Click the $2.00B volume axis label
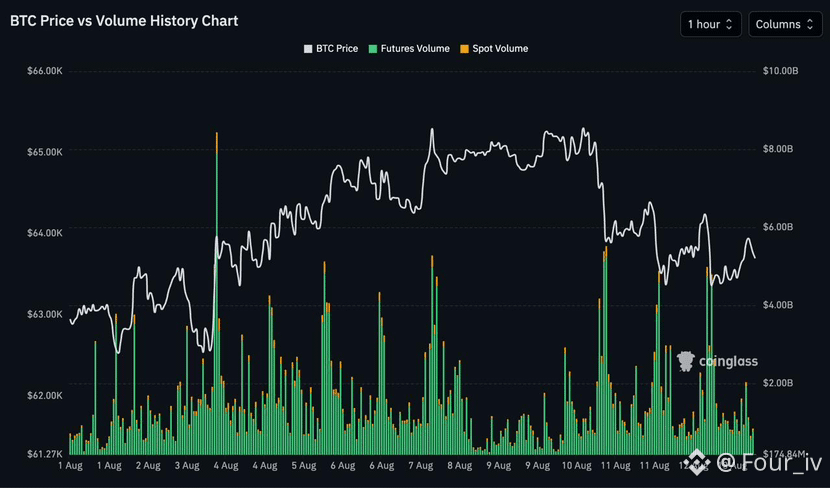Image resolution: width=830 pixels, height=488 pixels. (x=778, y=383)
